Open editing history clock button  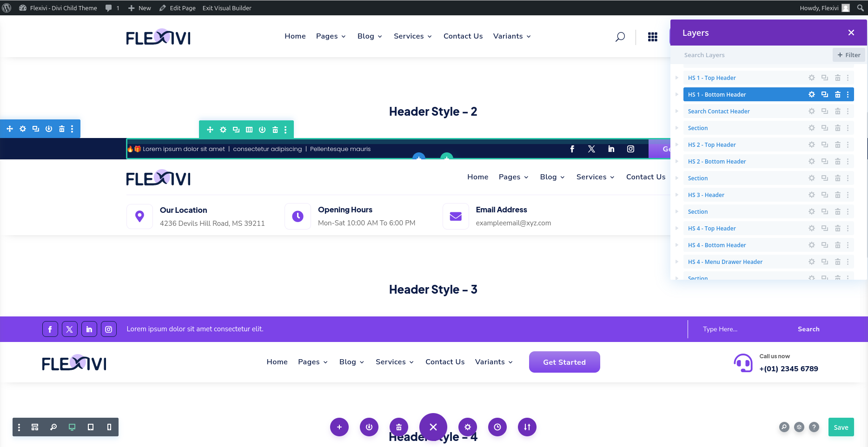(x=497, y=427)
